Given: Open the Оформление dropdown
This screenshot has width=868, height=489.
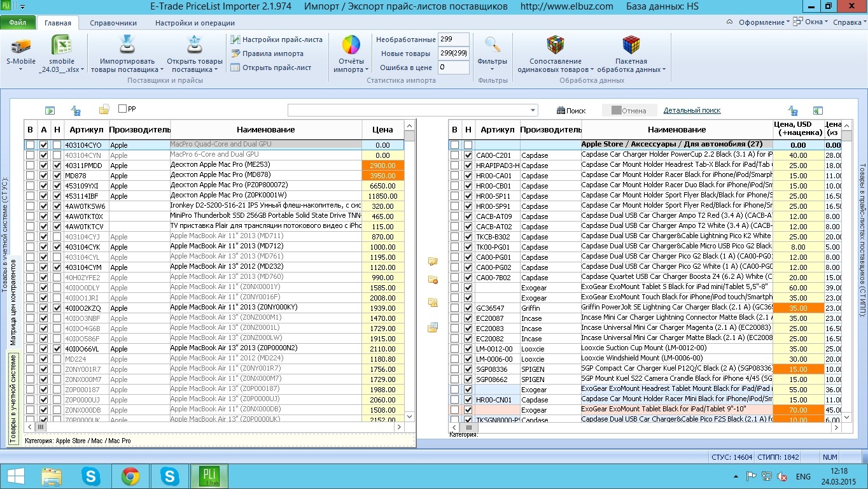Looking at the screenshot, I should 764,22.
